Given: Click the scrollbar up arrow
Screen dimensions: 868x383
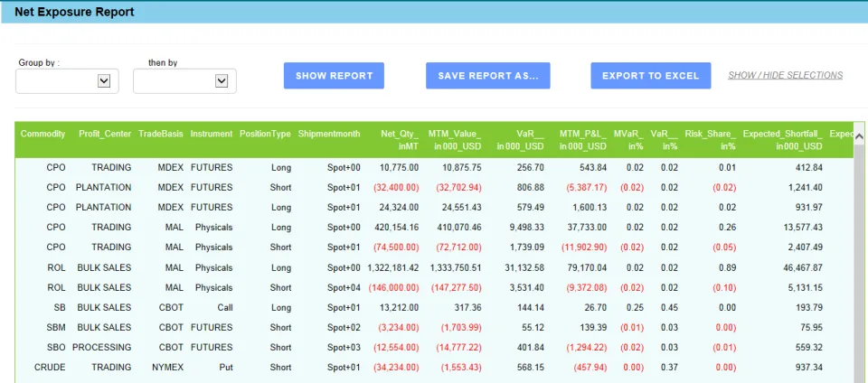Looking at the screenshot, I should [x=859, y=135].
